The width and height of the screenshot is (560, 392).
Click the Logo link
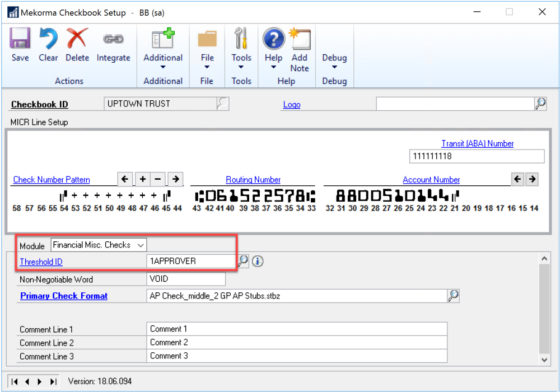pyautogui.click(x=292, y=105)
